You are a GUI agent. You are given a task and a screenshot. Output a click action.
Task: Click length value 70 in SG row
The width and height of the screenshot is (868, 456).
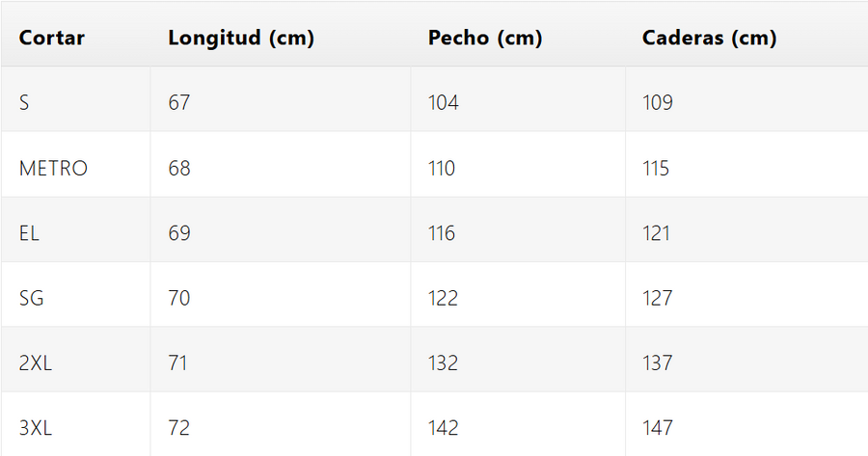pos(179,299)
